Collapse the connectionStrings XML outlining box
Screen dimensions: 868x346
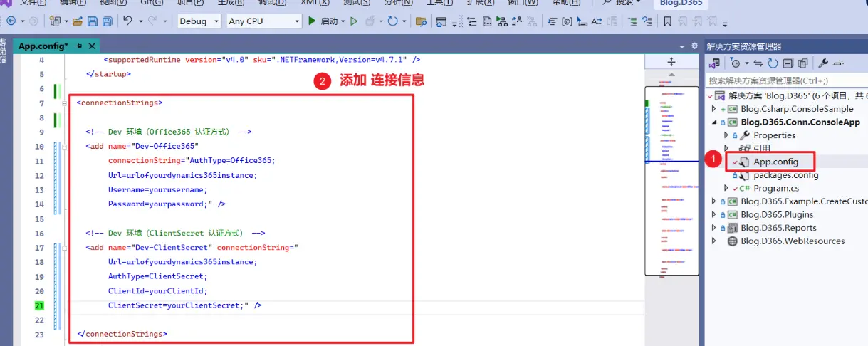(x=65, y=103)
